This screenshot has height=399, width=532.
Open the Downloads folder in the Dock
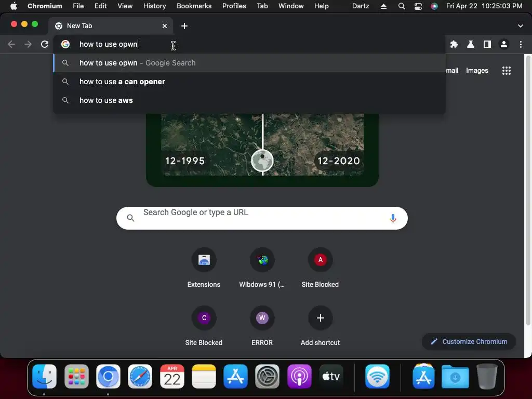pos(455,376)
